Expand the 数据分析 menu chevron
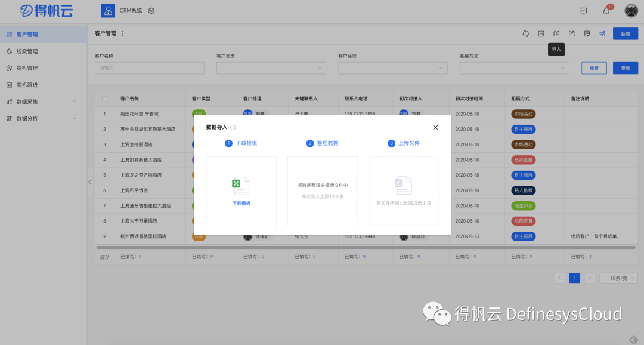The image size is (644, 345). point(75,118)
